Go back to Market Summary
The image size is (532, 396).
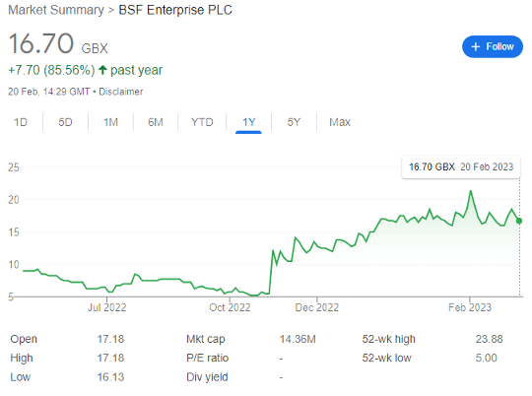56,10
